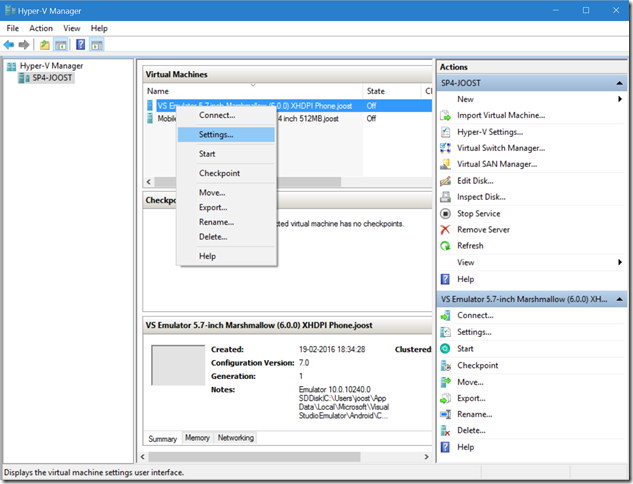Sort virtual machines by Name column
Viewport: 633px width, 484px height.
pyautogui.click(x=253, y=91)
